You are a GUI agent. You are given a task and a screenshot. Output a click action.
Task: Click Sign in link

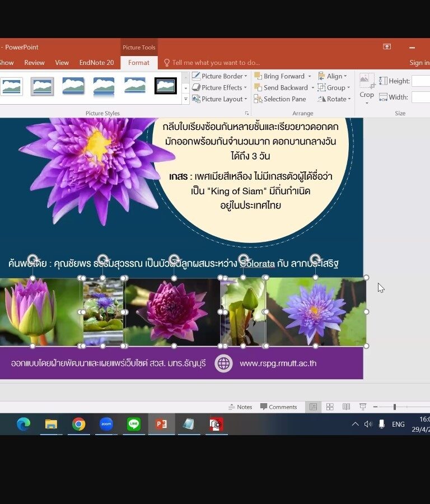click(419, 63)
